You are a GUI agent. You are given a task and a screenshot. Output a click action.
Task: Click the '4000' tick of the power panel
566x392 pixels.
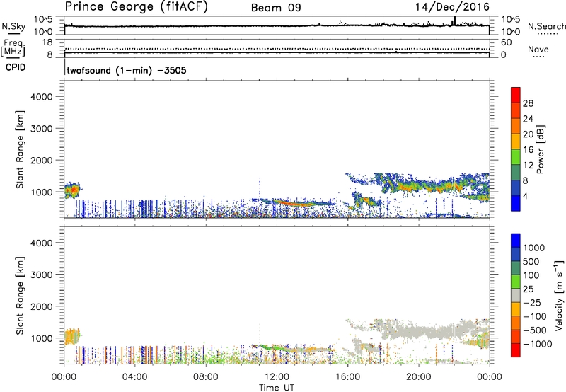point(41,97)
